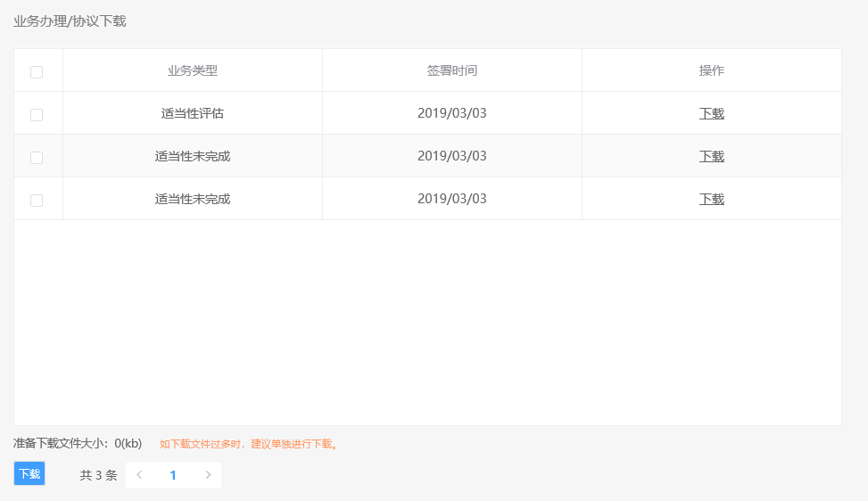Viewport: 868px width, 501px height.
Task: Click the 2019/03/03 date in first row
Action: click(452, 114)
